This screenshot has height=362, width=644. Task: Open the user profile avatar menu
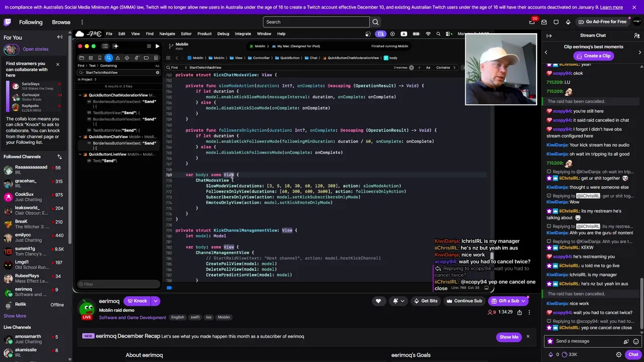[636, 22]
